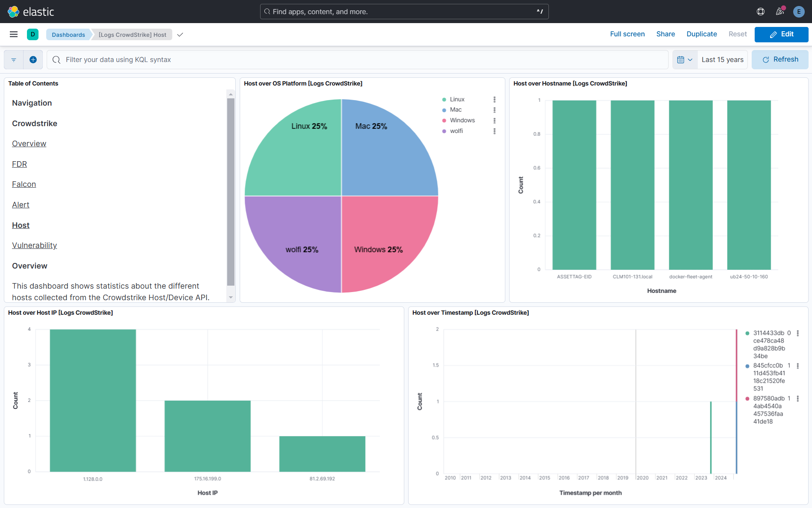
Task: Open the Vulnerability link
Action: tap(34, 245)
